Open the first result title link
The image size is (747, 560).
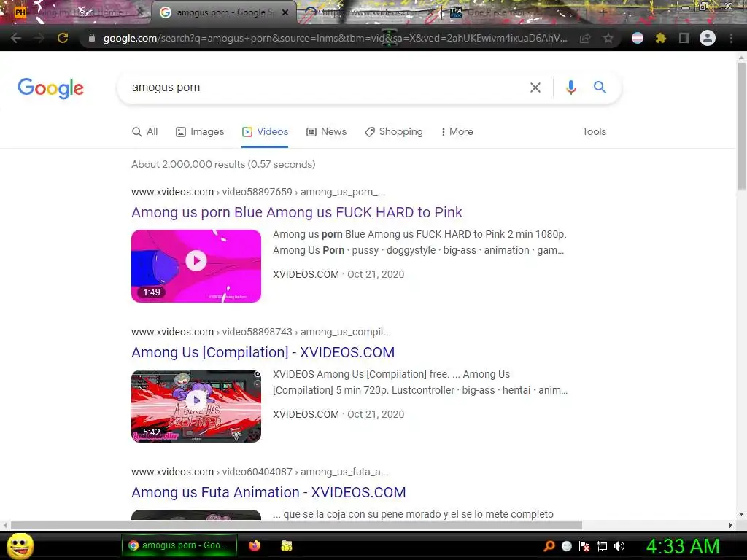point(297,212)
